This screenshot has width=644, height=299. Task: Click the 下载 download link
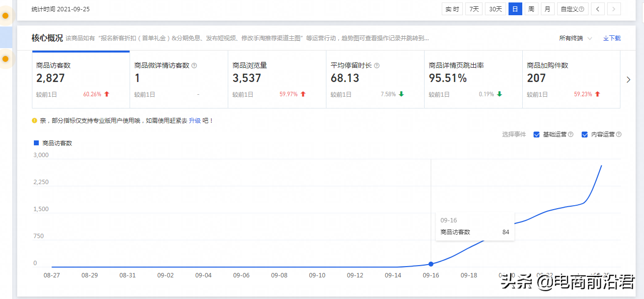[x=612, y=38]
